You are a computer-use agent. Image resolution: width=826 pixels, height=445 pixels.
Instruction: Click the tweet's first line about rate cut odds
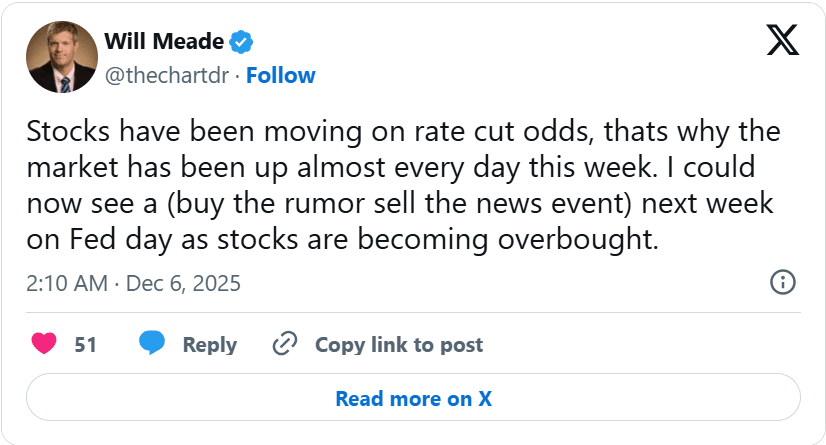coord(403,133)
